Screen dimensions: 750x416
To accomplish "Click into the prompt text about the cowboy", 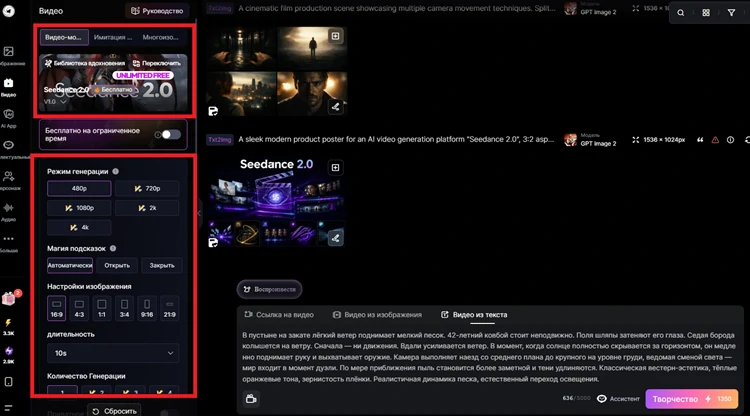I will tap(489, 357).
